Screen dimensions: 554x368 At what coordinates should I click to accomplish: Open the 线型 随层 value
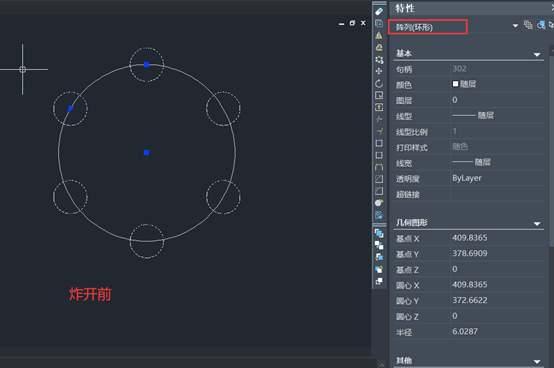[x=497, y=115]
